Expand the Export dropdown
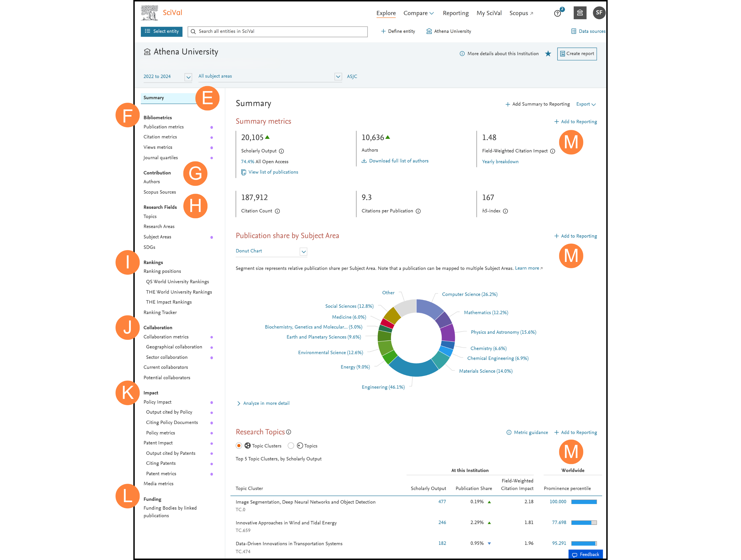Viewport: 741px width, 560px height. (x=586, y=104)
